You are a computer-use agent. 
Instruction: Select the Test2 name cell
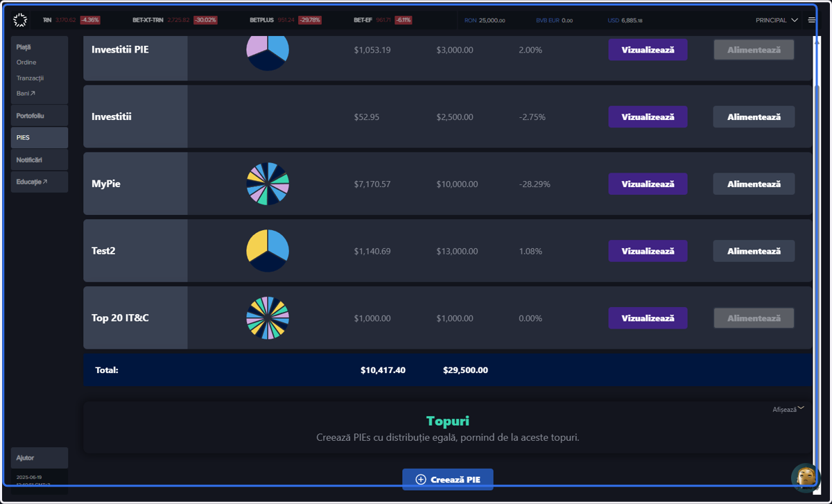tap(135, 251)
